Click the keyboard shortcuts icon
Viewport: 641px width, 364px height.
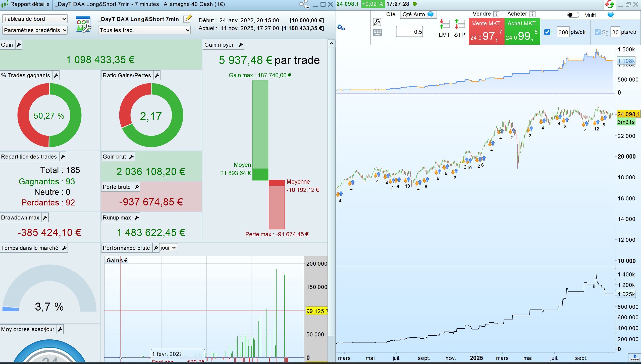point(377,33)
